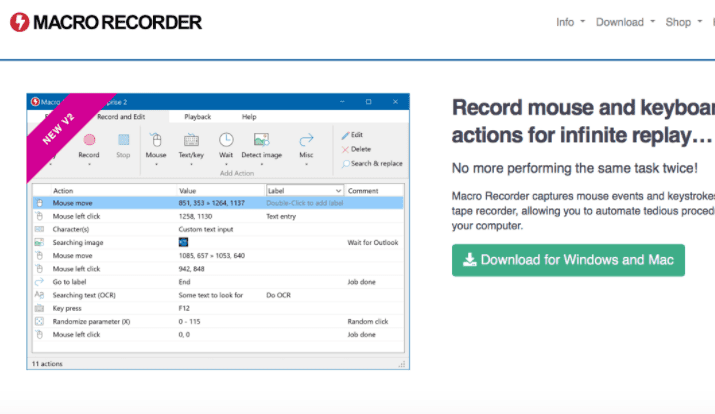The height and width of the screenshot is (414, 715).
Task: Click the Edit pencil button
Action: tap(352, 135)
